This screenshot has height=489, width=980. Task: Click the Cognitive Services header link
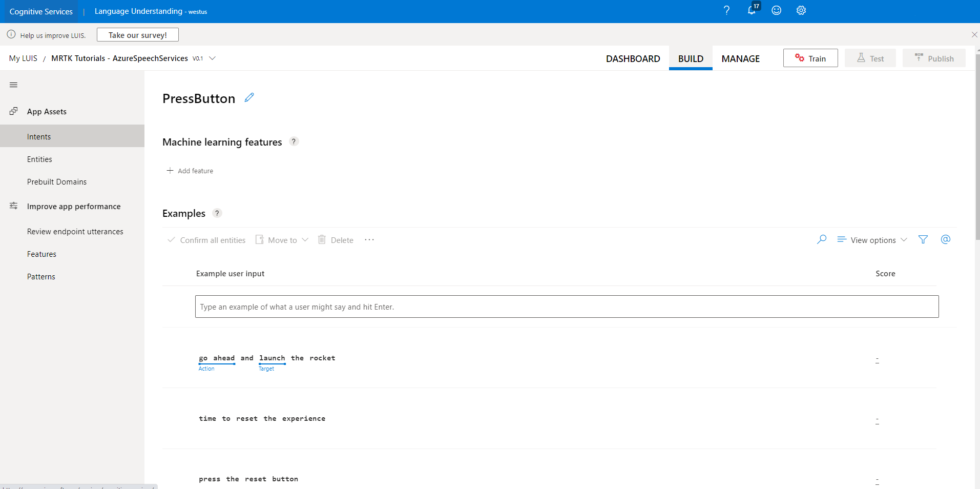[x=41, y=11]
